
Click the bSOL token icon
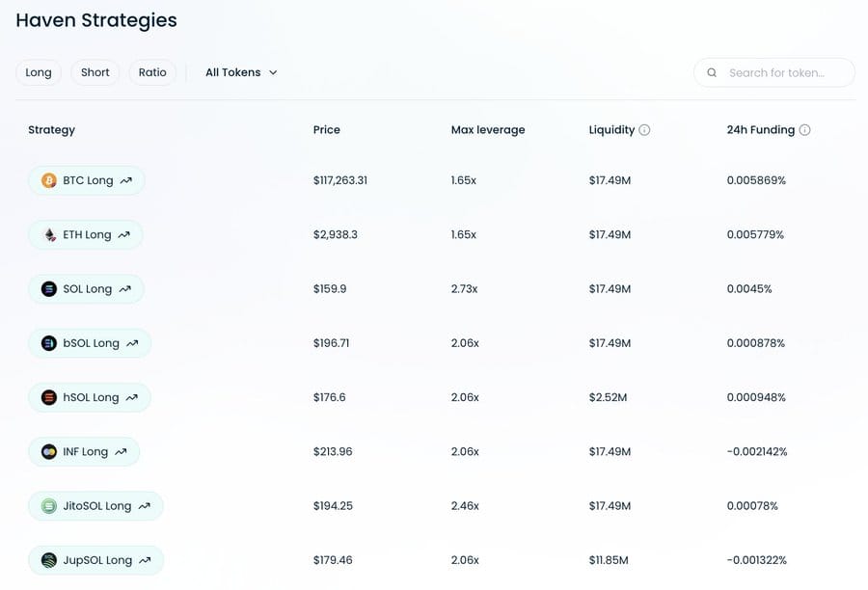pyautogui.click(x=49, y=343)
